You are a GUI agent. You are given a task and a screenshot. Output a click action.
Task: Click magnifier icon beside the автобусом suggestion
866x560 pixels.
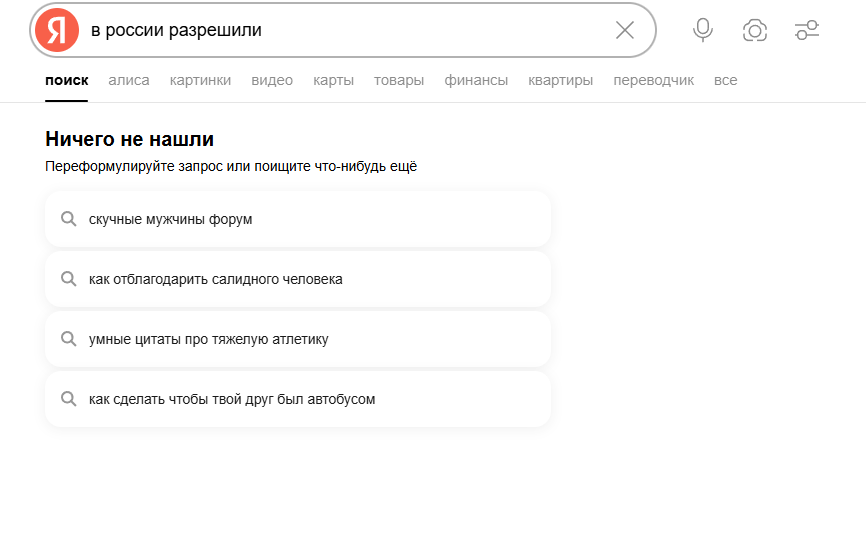(69, 399)
